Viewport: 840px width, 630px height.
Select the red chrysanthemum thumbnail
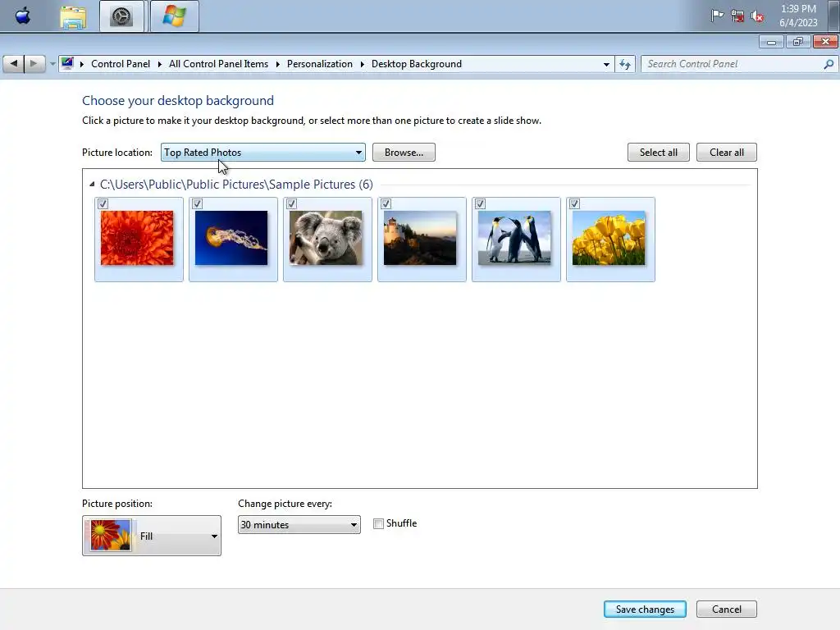tap(137, 238)
